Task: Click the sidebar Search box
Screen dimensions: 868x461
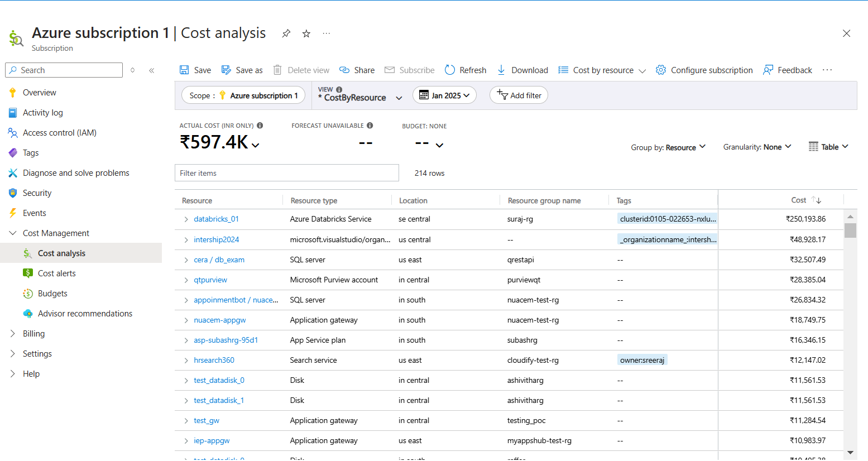Action: (64, 70)
